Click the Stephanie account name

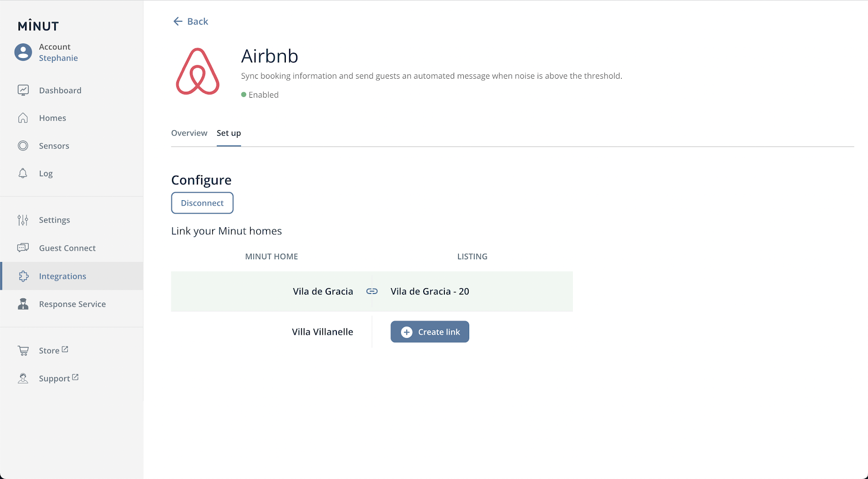58,58
